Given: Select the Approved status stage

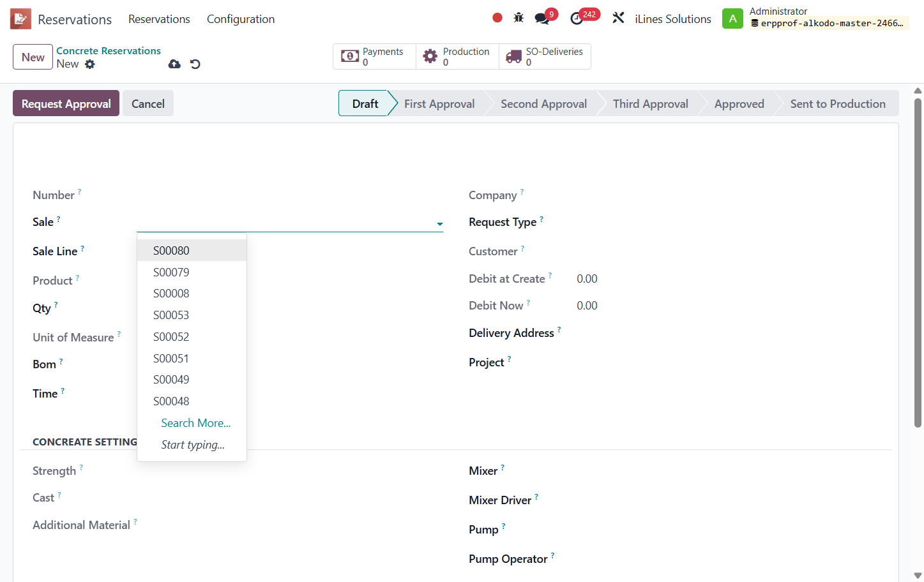Looking at the screenshot, I should pyautogui.click(x=739, y=103).
